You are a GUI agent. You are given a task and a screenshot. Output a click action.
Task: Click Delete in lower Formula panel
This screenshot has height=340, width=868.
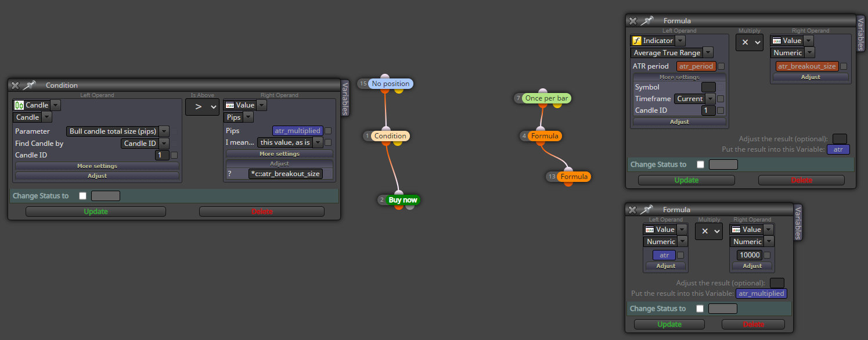753,324
